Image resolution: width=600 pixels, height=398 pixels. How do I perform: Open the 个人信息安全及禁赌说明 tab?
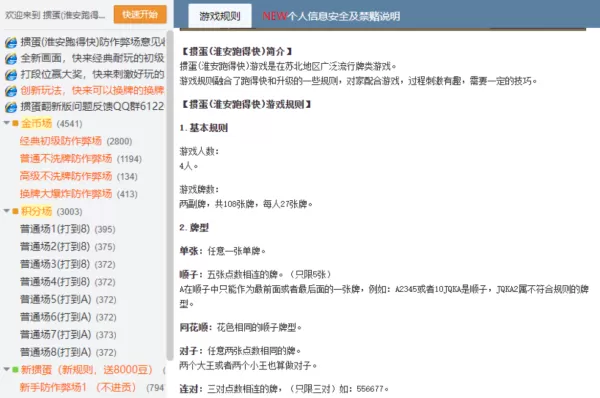tap(331, 16)
